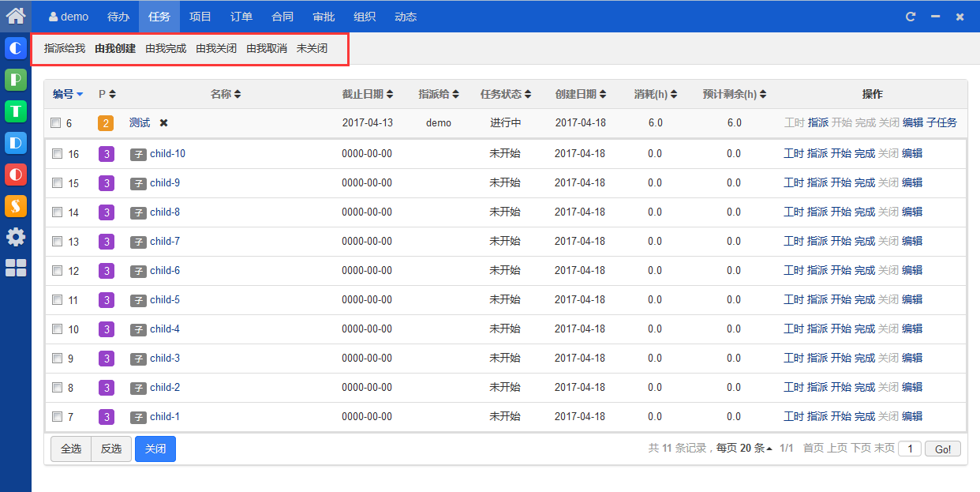
Task: Click the 子 badge beside child-10
Action: 138,154
